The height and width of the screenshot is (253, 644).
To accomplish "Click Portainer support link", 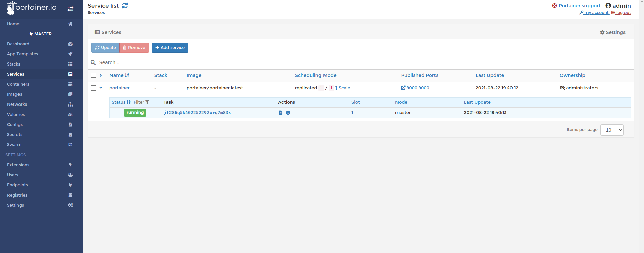I will coord(576,6).
